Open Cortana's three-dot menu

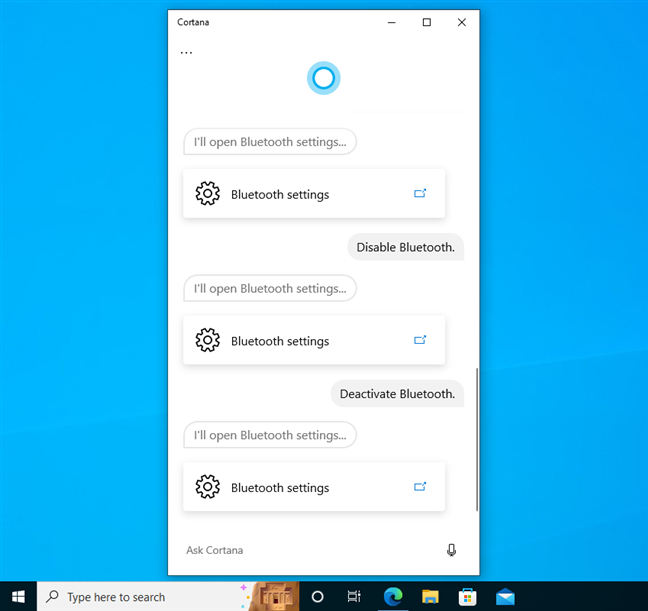(x=186, y=53)
